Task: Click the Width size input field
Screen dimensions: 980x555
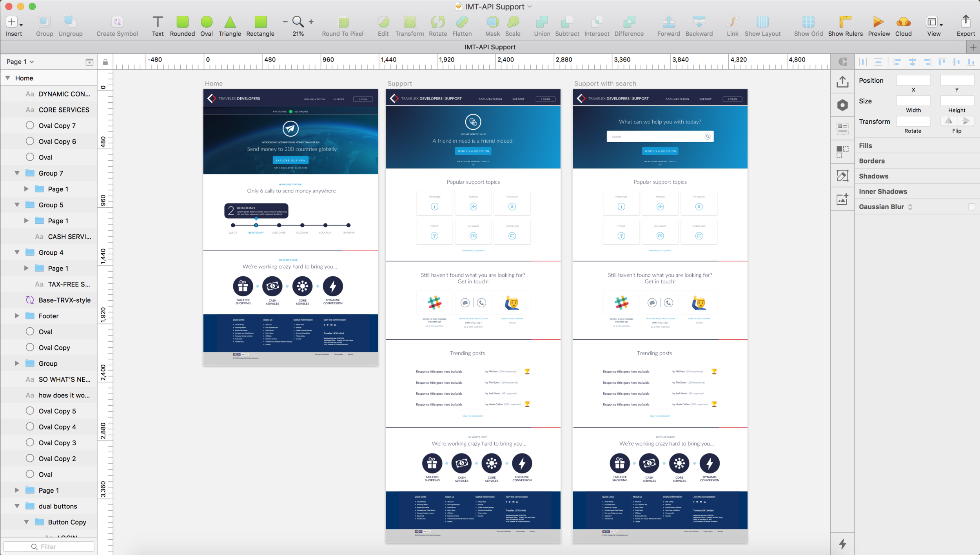Action: coord(913,101)
